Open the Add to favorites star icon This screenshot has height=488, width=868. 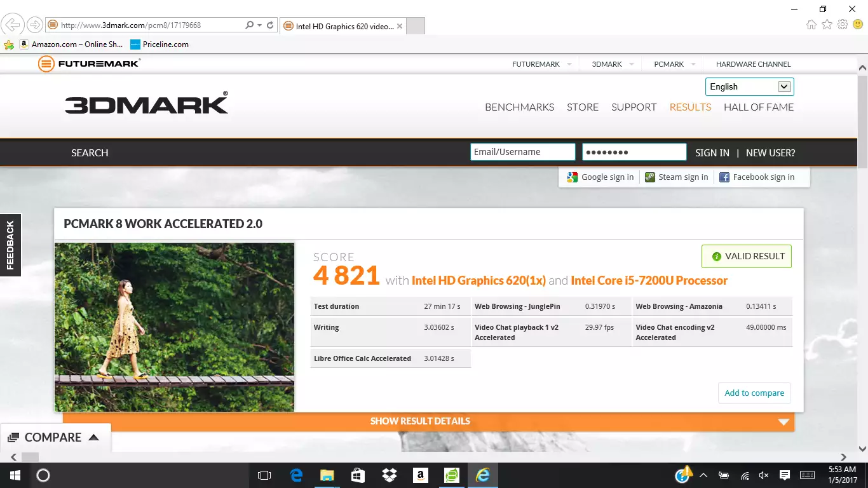9,44
